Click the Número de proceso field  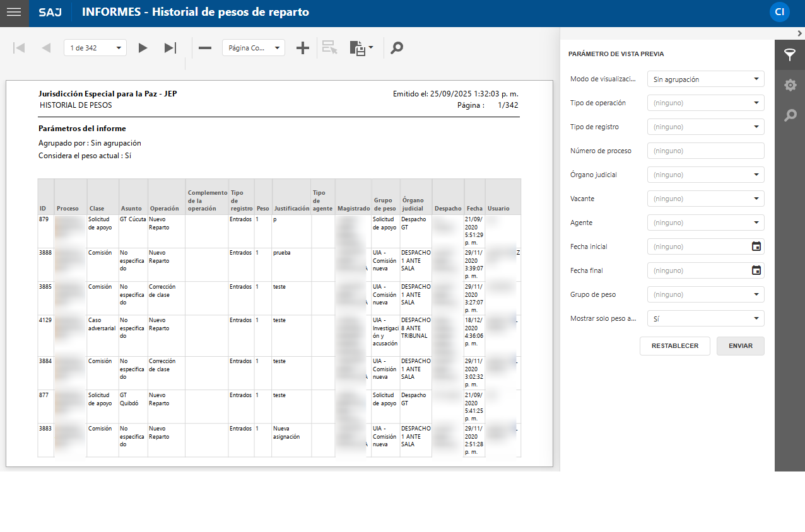point(705,151)
